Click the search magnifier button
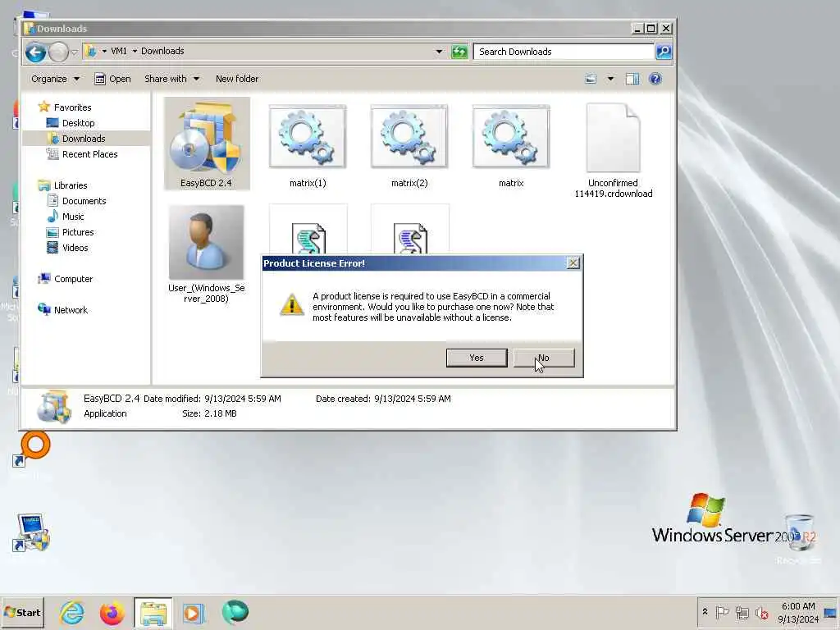Screen dimensions: 840x630 click(x=663, y=52)
